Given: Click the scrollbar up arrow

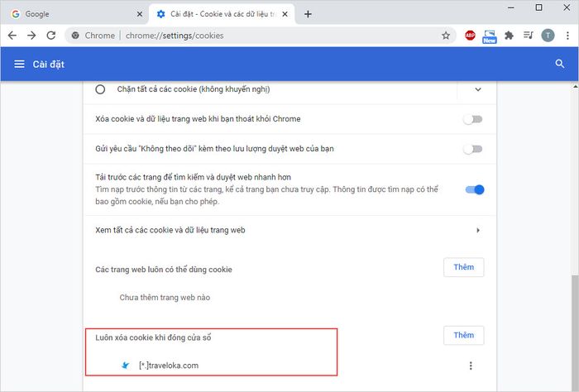Looking at the screenshot, I should point(575,86).
